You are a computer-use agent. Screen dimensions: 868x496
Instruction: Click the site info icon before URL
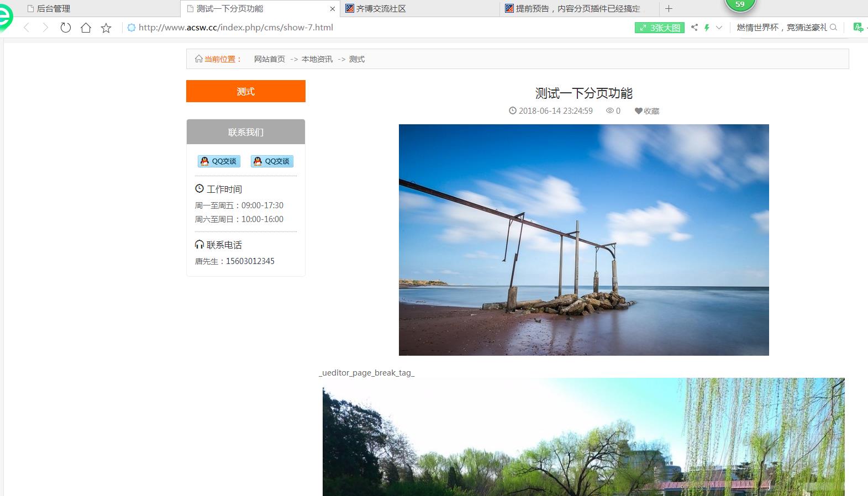131,28
